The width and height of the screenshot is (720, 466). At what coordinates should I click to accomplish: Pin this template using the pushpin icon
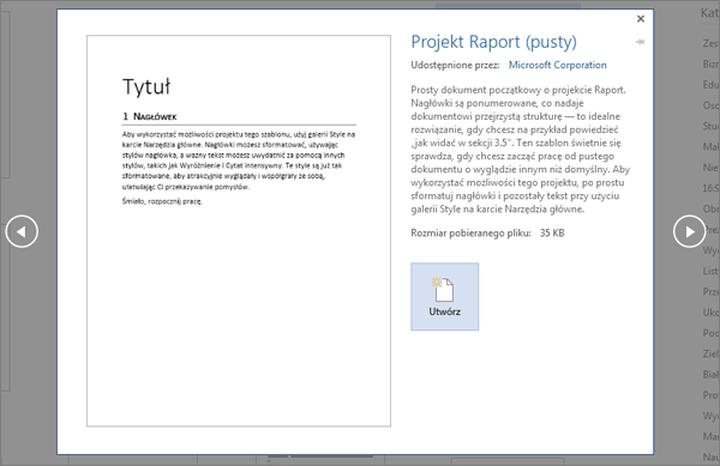[640, 42]
